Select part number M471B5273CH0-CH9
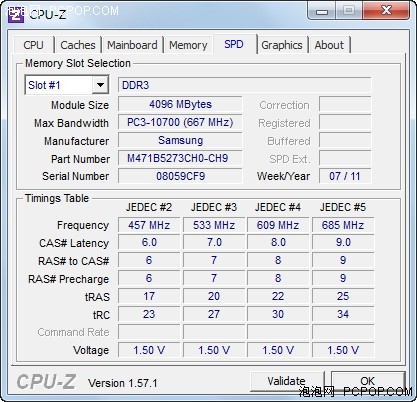 click(180, 158)
